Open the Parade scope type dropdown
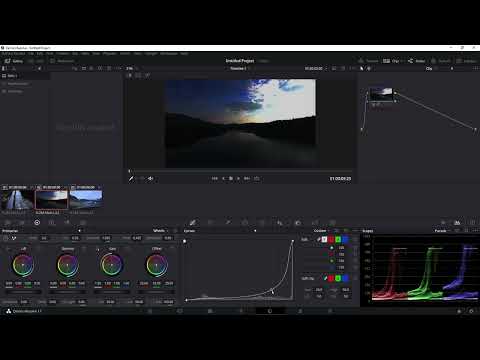480x360 pixels. click(442, 231)
